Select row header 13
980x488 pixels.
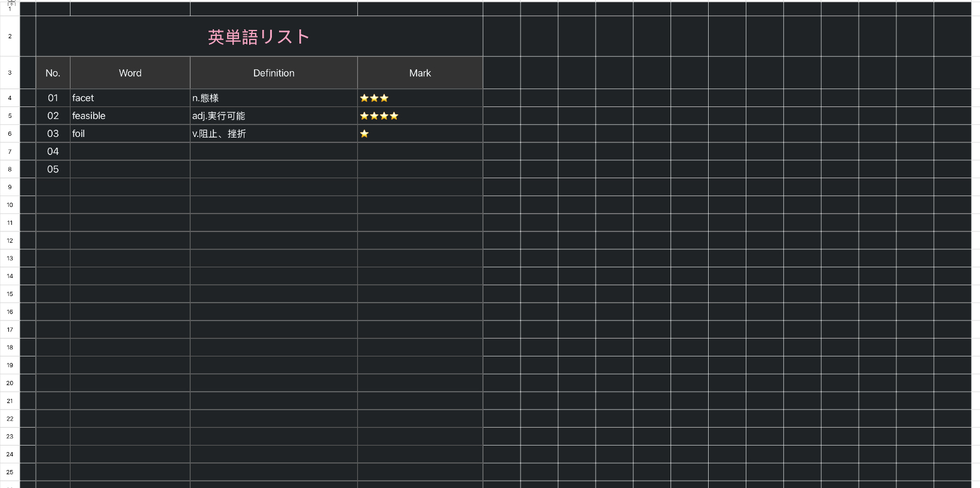10,258
